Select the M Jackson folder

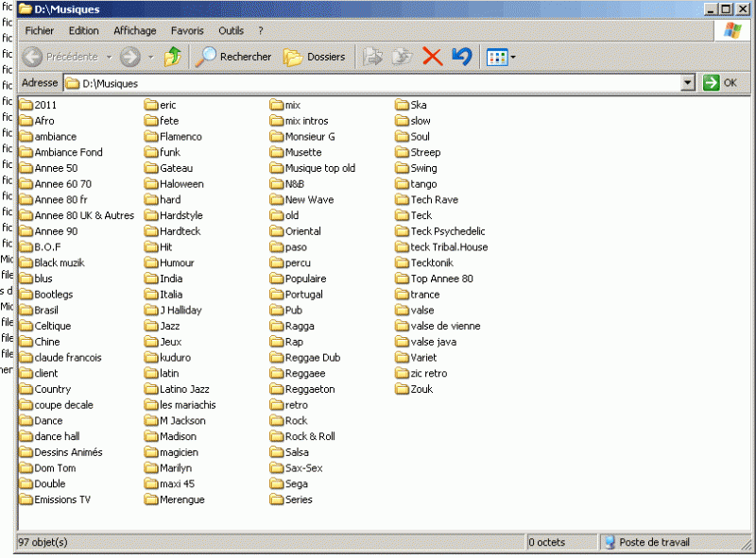[x=175, y=421]
